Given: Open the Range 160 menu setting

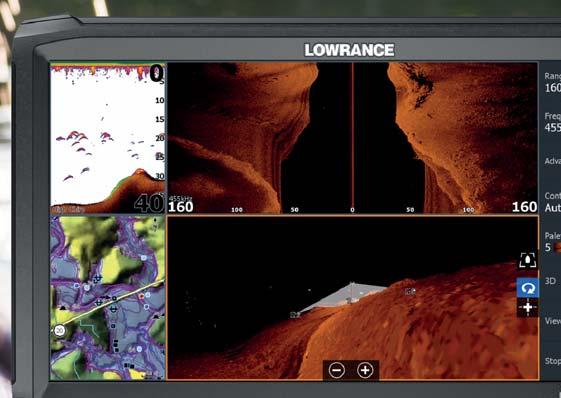Looking at the screenshot, I should click(552, 82).
